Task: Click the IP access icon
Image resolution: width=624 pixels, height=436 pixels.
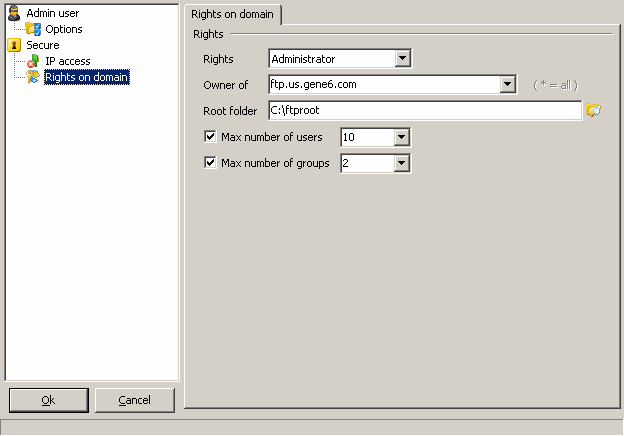Action: 33,61
